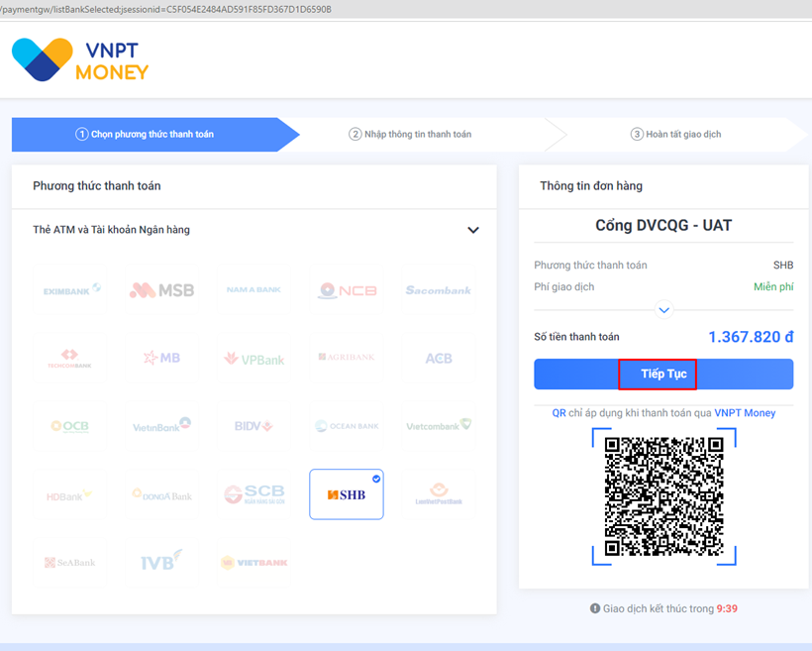Select Vietcombank payment option
Screen dimensions: 812x651
(438, 426)
